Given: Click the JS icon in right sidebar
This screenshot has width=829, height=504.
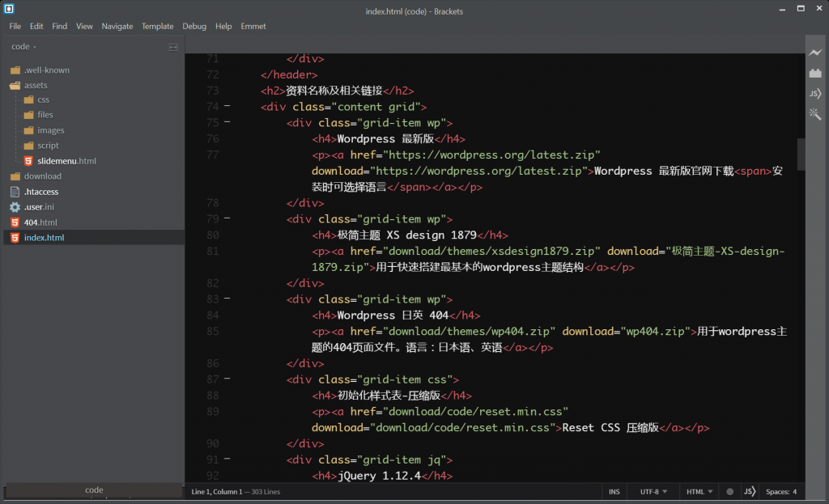Looking at the screenshot, I should (815, 94).
